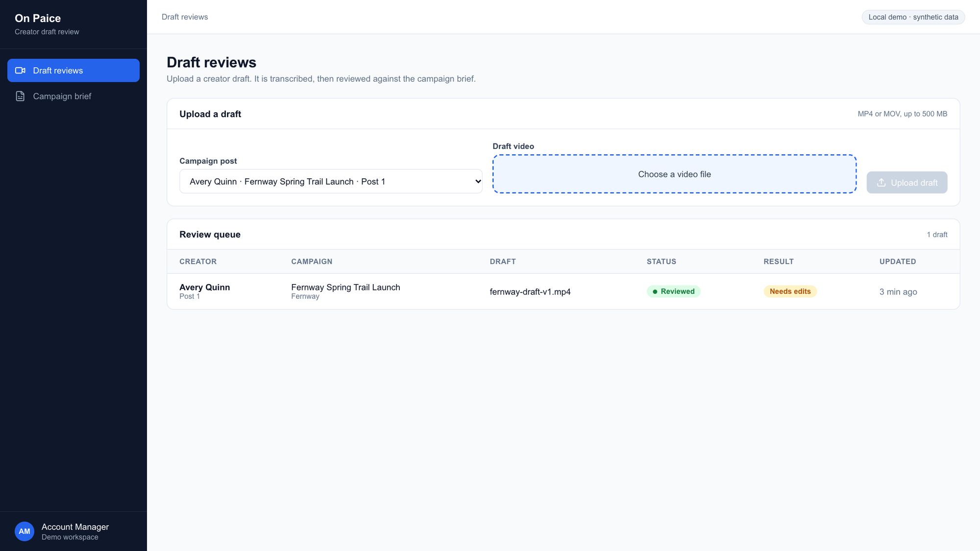Click the video camera icon beside Draft reviews
This screenshot has width=980, height=551.
pos(20,71)
